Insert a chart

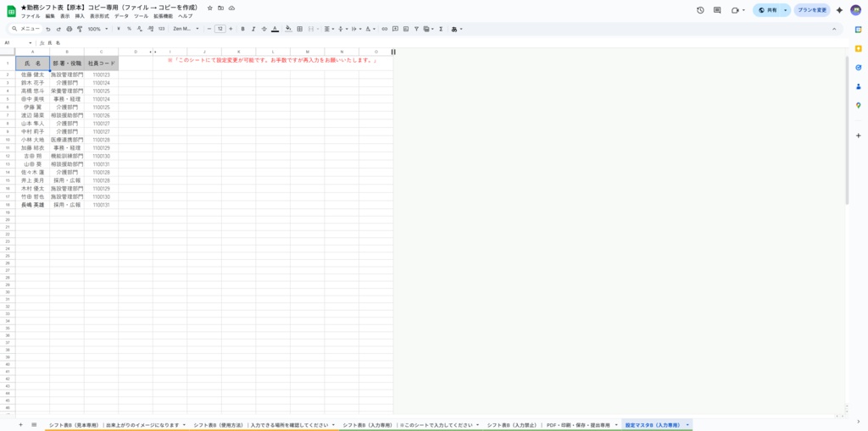406,29
